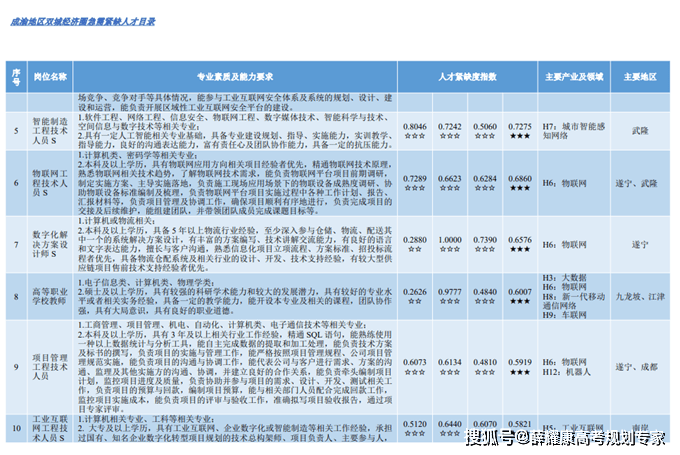This screenshot has height=455, width=680.
Task: Select the 九龙坡、江津 region cell
Action: [x=640, y=297]
